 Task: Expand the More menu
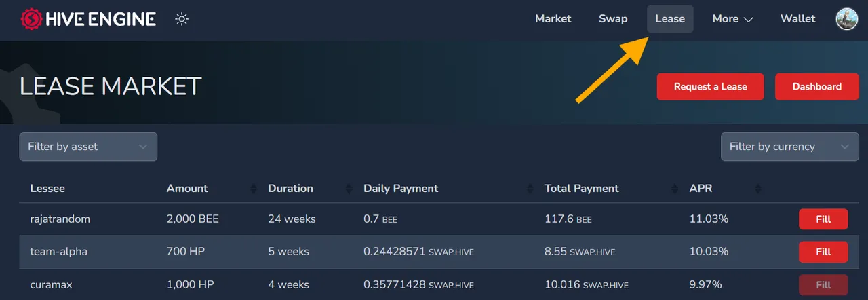click(x=733, y=19)
